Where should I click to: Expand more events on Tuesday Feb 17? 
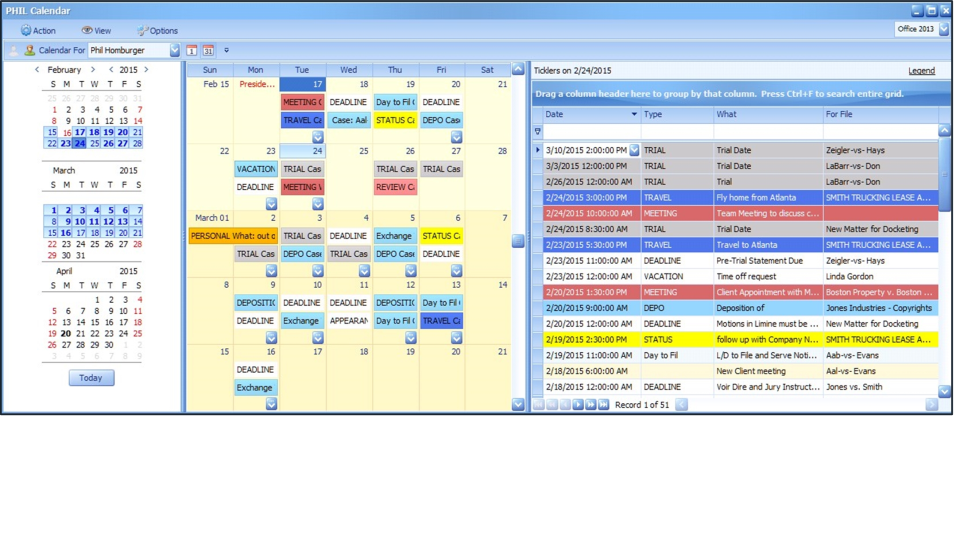(x=318, y=137)
